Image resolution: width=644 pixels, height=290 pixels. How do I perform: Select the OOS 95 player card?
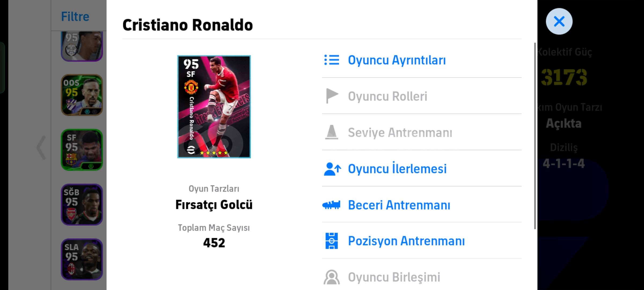pyautogui.click(x=82, y=95)
